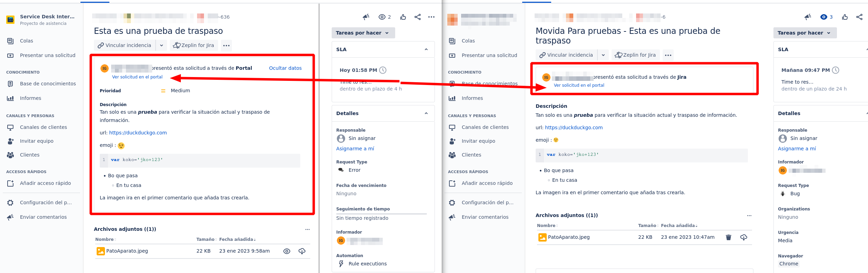Screen dimensions: 868x273
Task: Download PatoAparato.jpeg cloud icon in right window
Action: point(744,237)
